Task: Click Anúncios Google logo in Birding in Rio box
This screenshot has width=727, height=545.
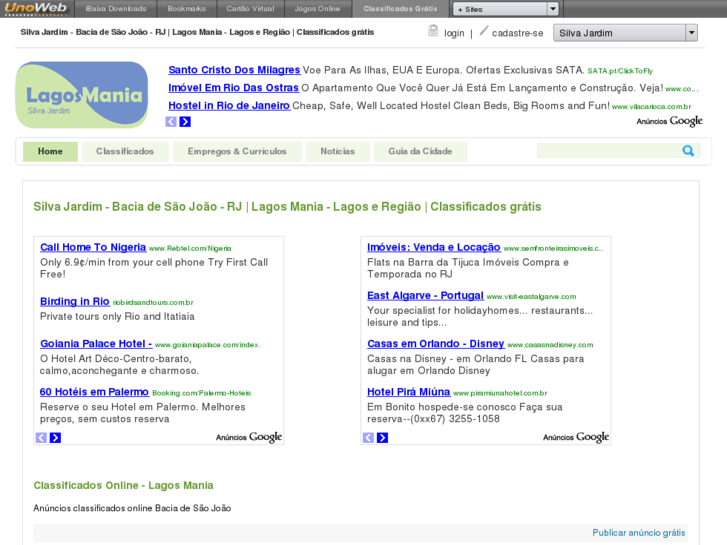Action: tap(249, 437)
